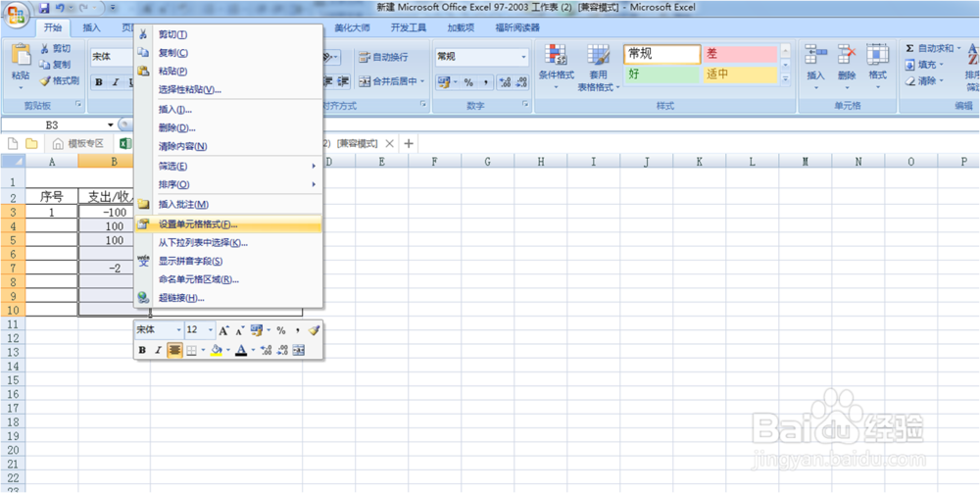
Task: Open the Name Box dropdown arrow
Action: [111, 125]
